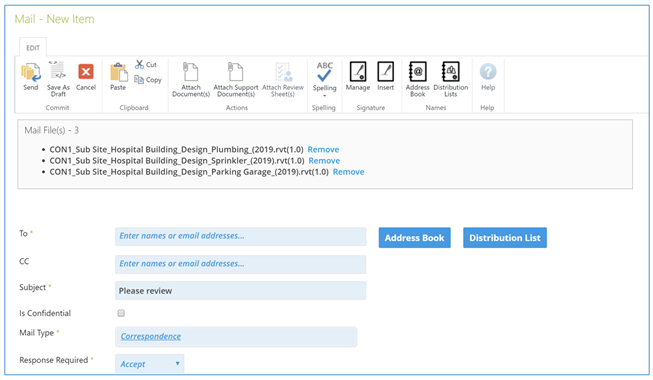The height and width of the screenshot is (380, 653).
Task: Run the Spelling check
Action: [x=324, y=79]
